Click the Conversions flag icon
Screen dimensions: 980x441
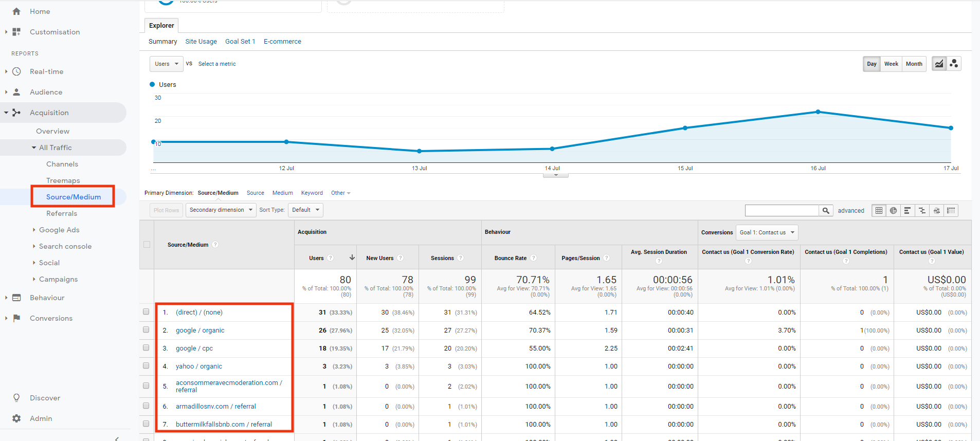tap(16, 318)
